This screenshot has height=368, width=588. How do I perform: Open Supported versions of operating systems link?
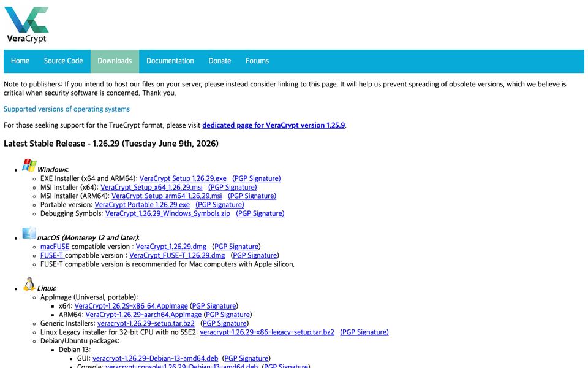[67, 109]
